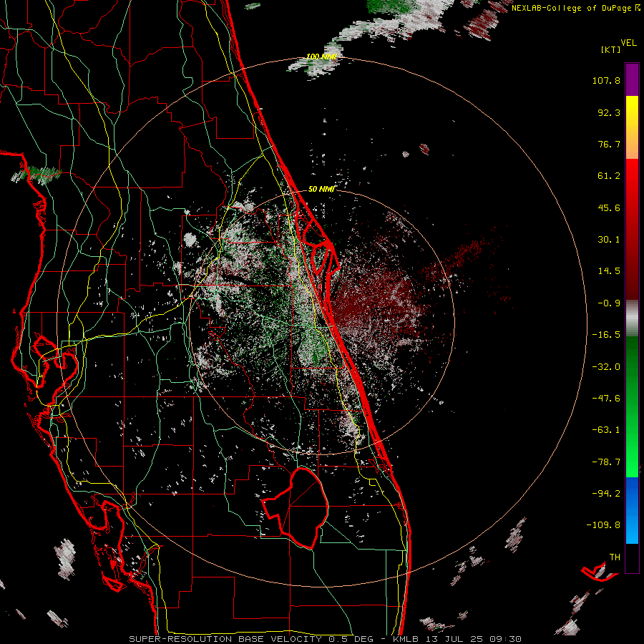Click the 100 NMI range ring label
Viewport: 644px width, 644px height.
click(321, 57)
